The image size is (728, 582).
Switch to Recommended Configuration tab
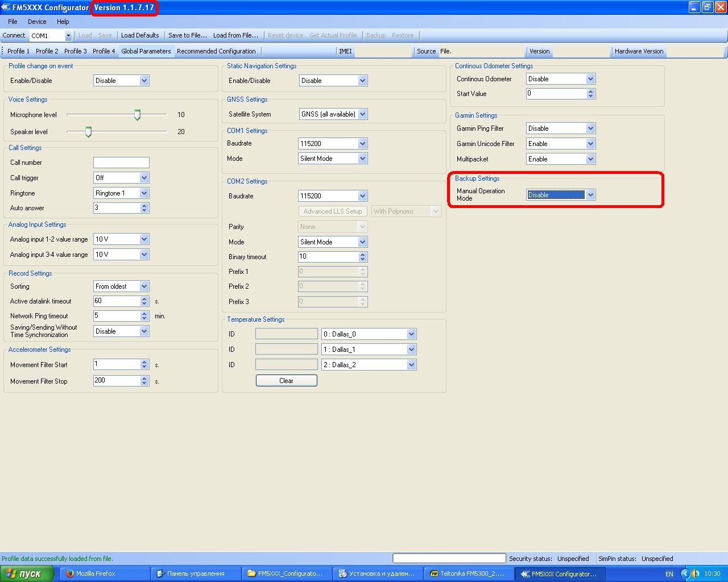tap(216, 51)
